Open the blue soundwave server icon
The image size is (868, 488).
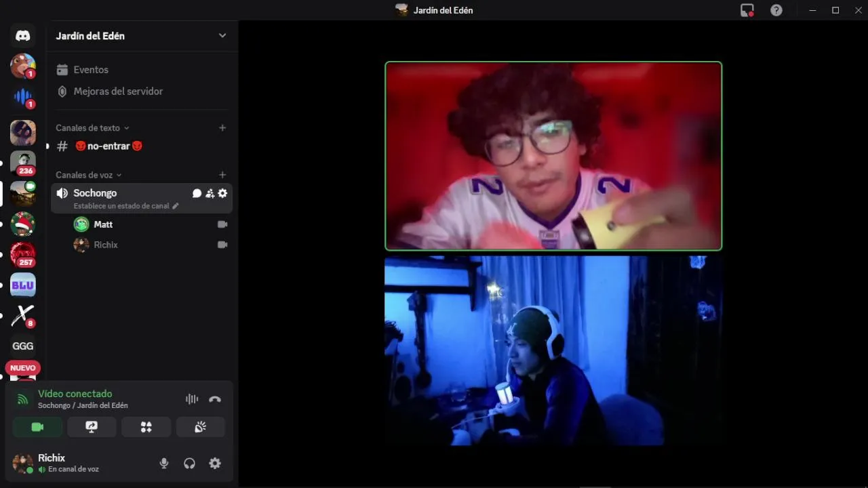(23, 97)
